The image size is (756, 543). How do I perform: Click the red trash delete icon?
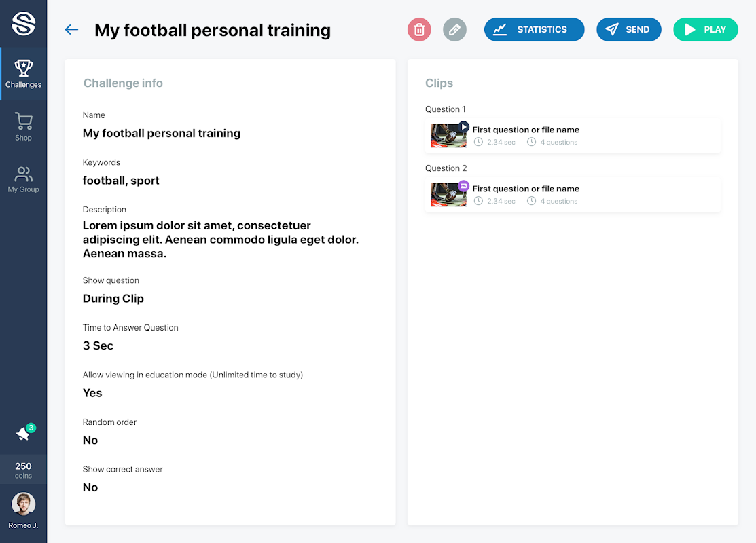coord(419,30)
